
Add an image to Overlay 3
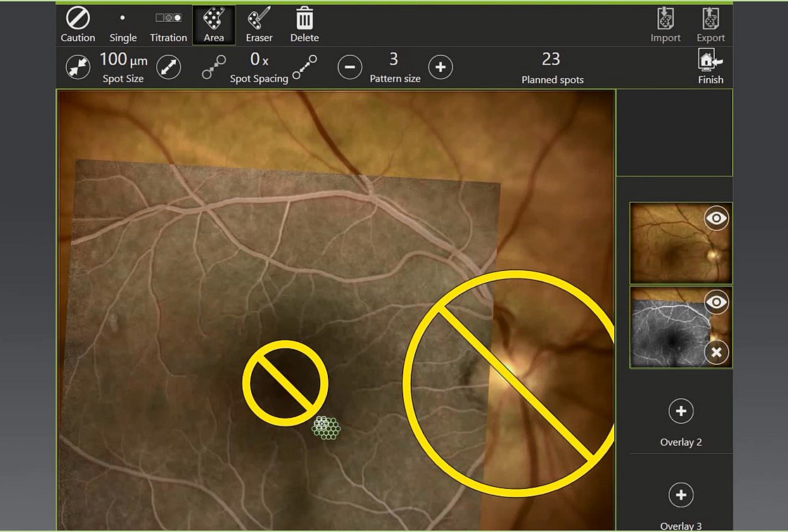(x=681, y=495)
